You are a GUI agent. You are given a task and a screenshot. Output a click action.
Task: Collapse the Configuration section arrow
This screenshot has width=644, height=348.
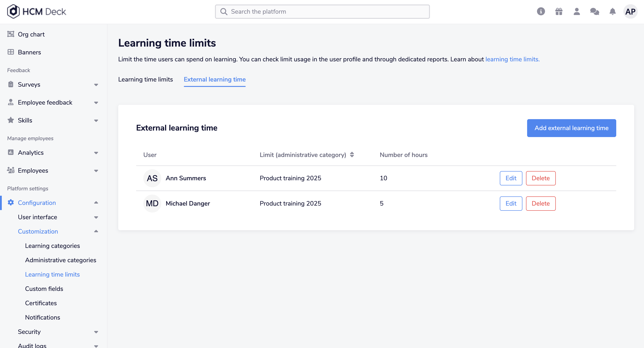[x=96, y=202]
